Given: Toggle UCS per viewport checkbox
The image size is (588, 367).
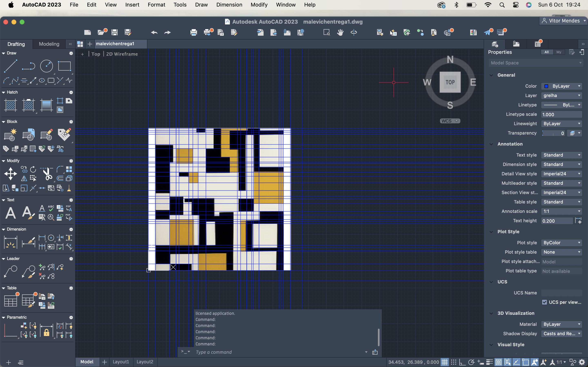Looking at the screenshot, I should click(544, 302).
